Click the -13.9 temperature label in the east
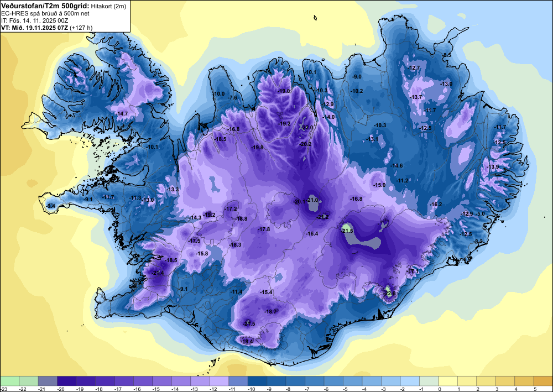This screenshot has width=553, height=392. click(493, 167)
